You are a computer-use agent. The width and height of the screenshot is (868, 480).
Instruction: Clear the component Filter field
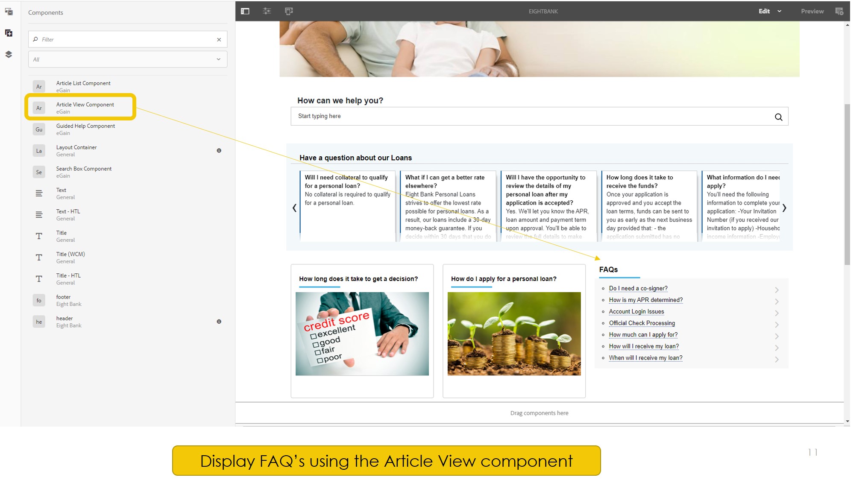click(219, 40)
